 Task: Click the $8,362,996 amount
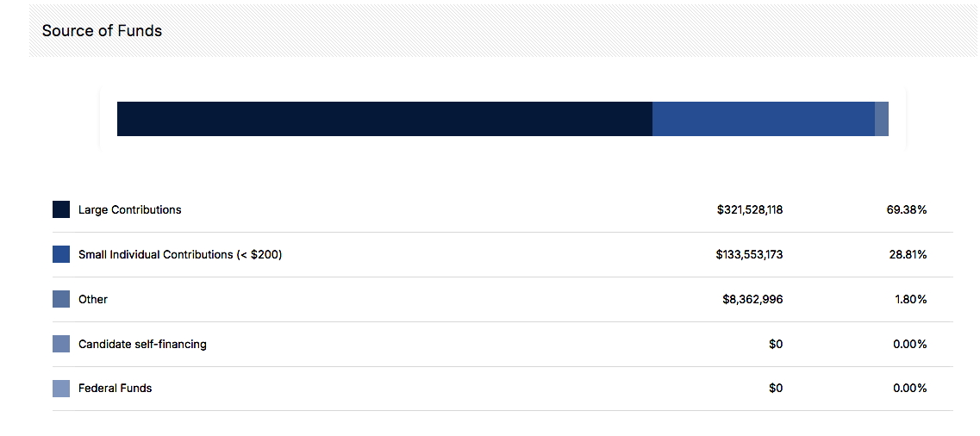pos(753,299)
